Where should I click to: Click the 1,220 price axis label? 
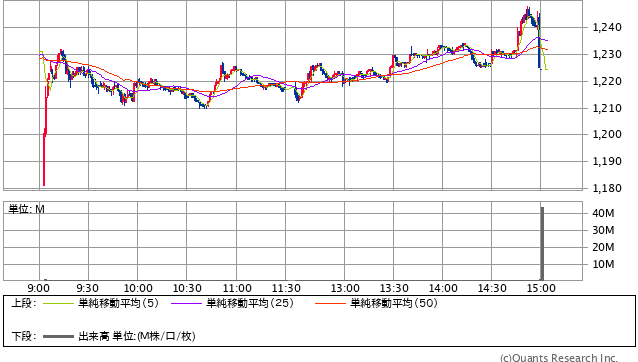pos(607,81)
